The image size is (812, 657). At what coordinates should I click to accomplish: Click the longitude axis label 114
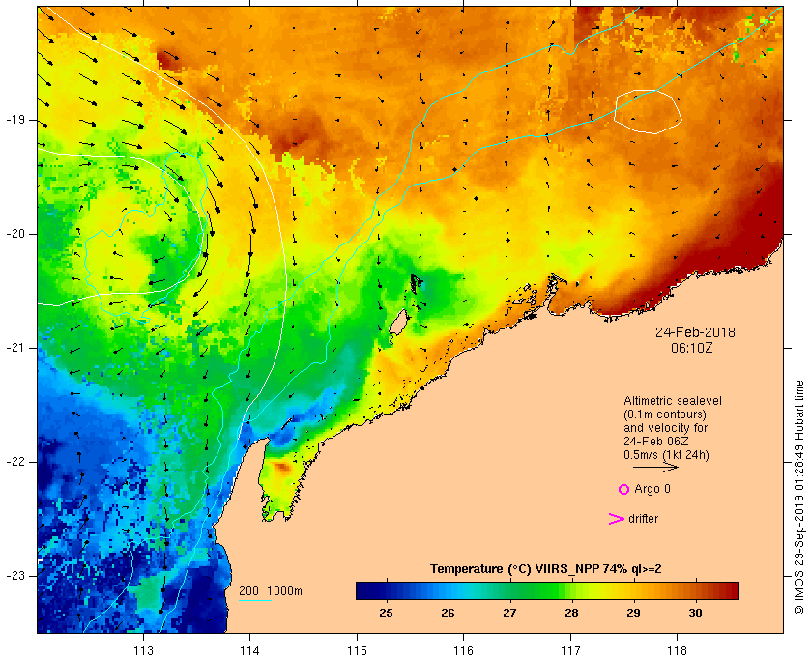pos(250,650)
